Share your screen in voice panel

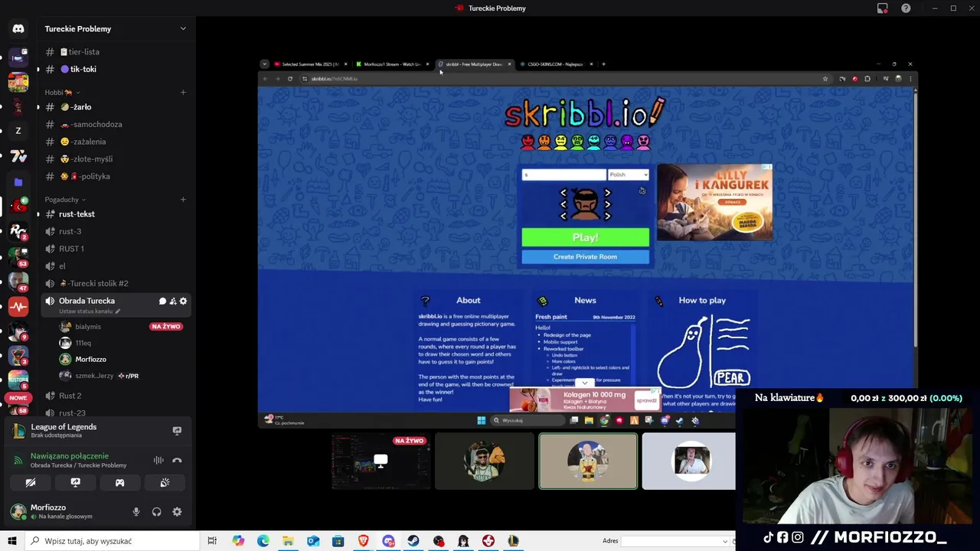[x=75, y=482]
